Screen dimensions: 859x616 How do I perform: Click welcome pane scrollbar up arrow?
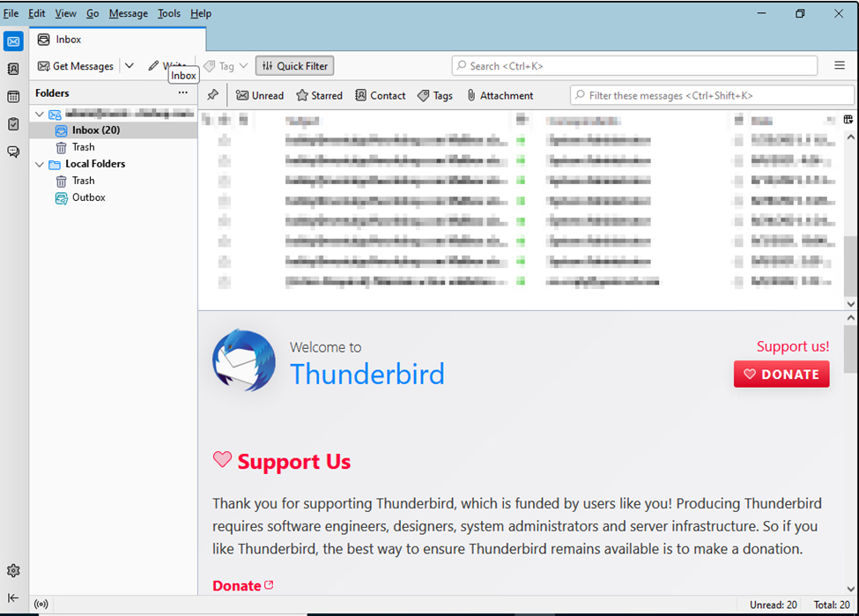tap(850, 318)
